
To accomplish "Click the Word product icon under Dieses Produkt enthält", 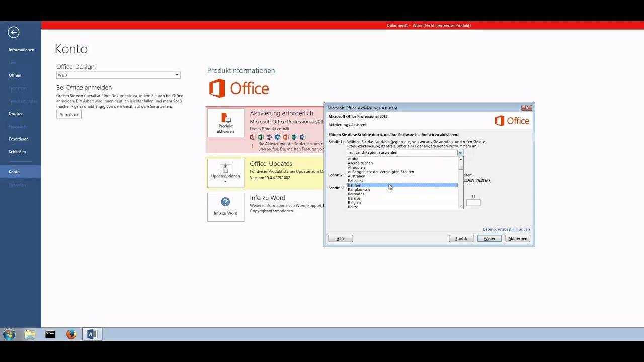I will tap(303, 137).
